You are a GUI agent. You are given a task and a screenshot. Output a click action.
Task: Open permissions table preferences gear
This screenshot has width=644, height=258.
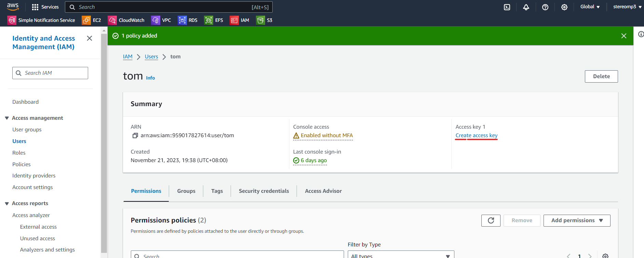click(605, 256)
